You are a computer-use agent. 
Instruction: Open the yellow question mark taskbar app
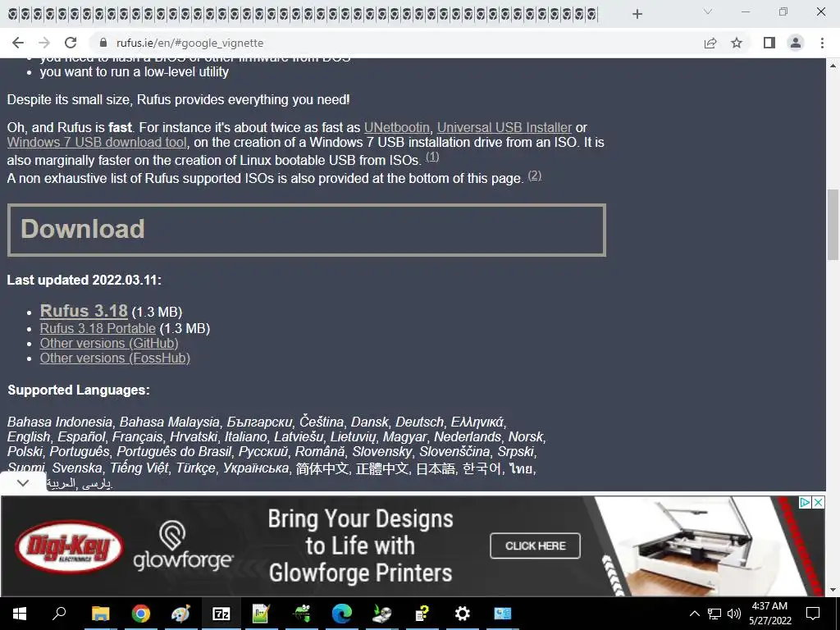click(x=422, y=614)
